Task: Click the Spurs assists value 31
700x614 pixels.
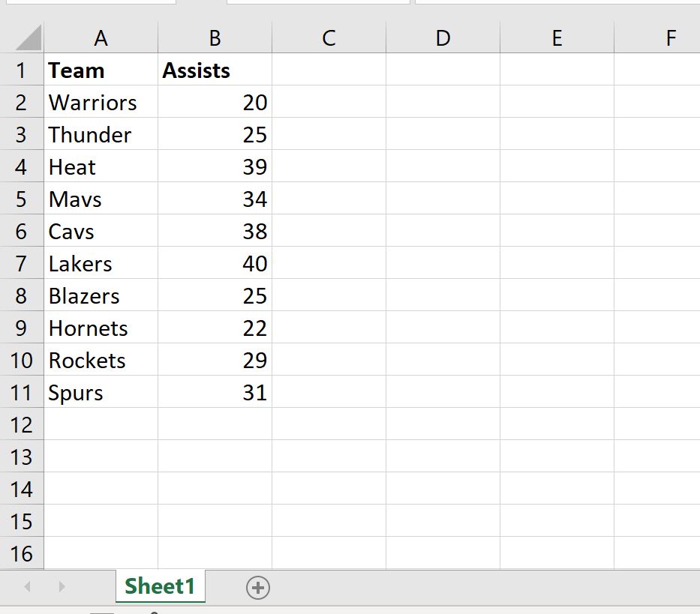Action: click(x=215, y=393)
